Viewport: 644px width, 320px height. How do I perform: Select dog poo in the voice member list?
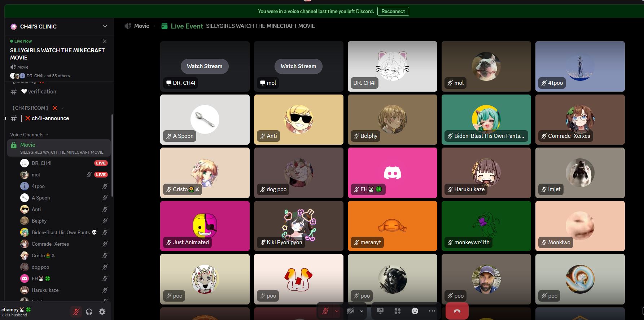64,267
